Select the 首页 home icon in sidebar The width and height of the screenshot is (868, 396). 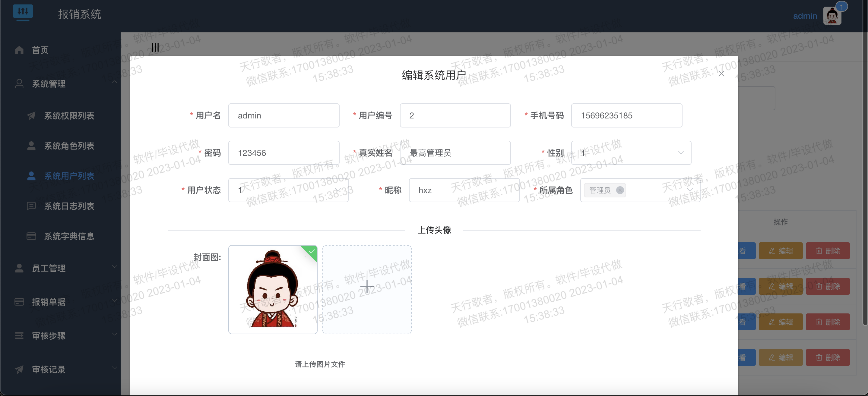click(x=19, y=50)
